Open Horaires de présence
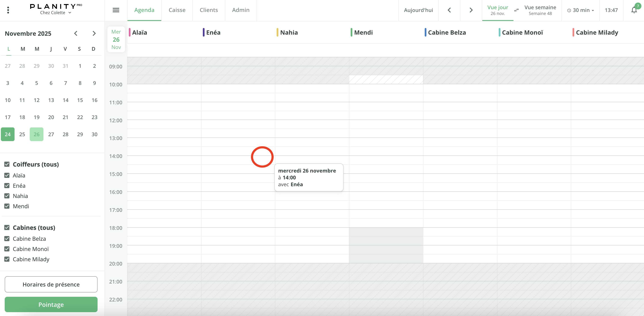Image resolution: width=644 pixels, height=316 pixels. [x=51, y=284]
